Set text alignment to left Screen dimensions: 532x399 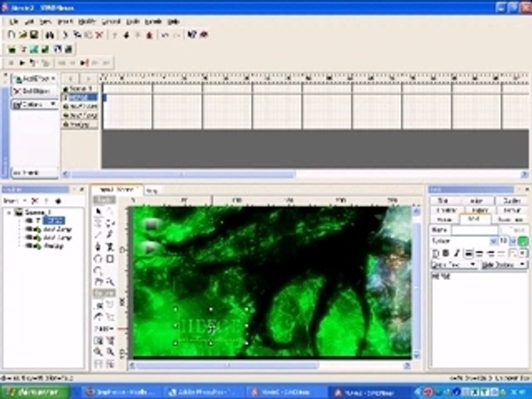tap(469, 253)
